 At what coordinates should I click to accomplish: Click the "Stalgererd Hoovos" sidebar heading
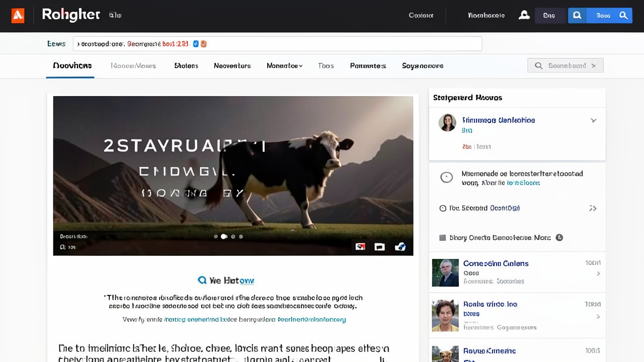pyautogui.click(x=467, y=98)
